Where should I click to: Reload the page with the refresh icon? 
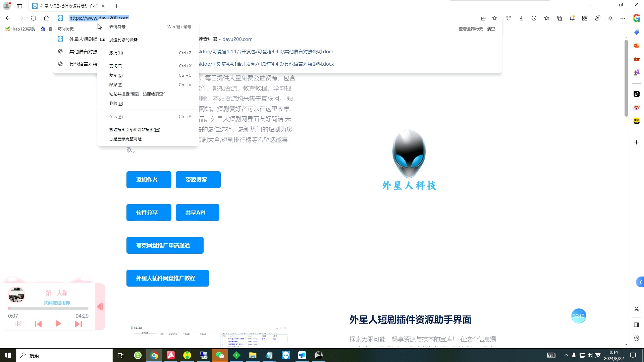(34, 18)
